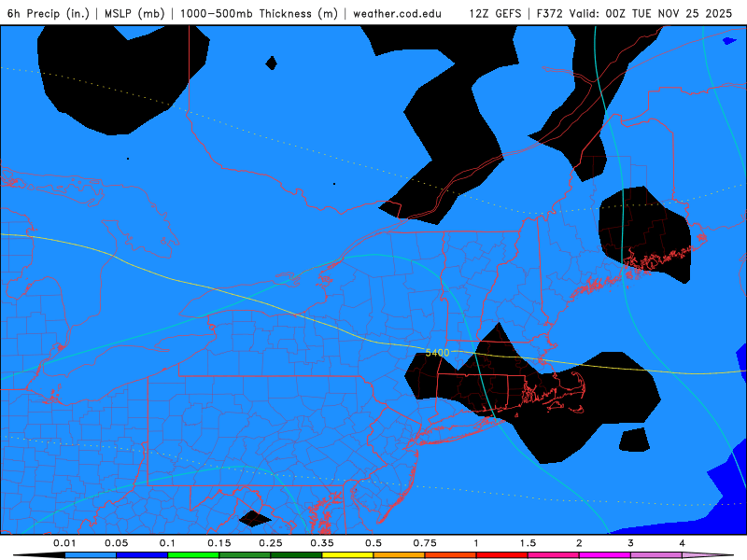Click the red-orange 0.75–1 legend swatch
Viewport: 747px width, 560px height.
click(x=451, y=555)
